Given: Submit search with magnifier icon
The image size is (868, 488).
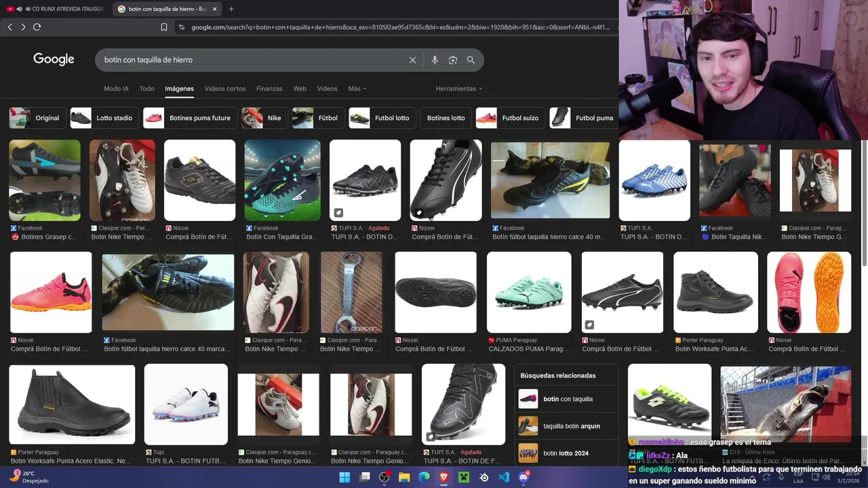Looking at the screenshot, I should pyautogui.click(x=471, y=60).
